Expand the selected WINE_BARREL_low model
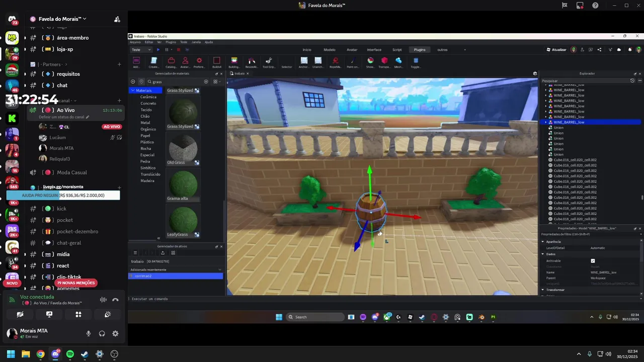The height and width of the screenshot is (362, 644). [546, 122]
